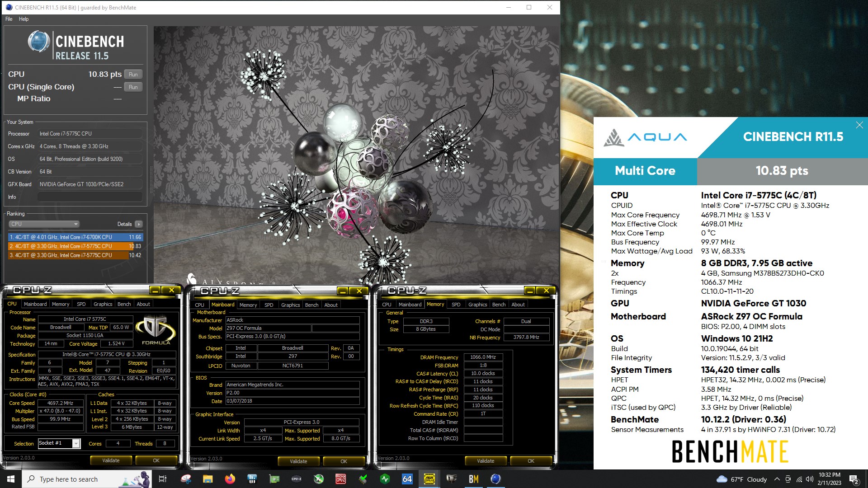Open the red ROG CPU-Z taskbar icon

tap(341, 479)
